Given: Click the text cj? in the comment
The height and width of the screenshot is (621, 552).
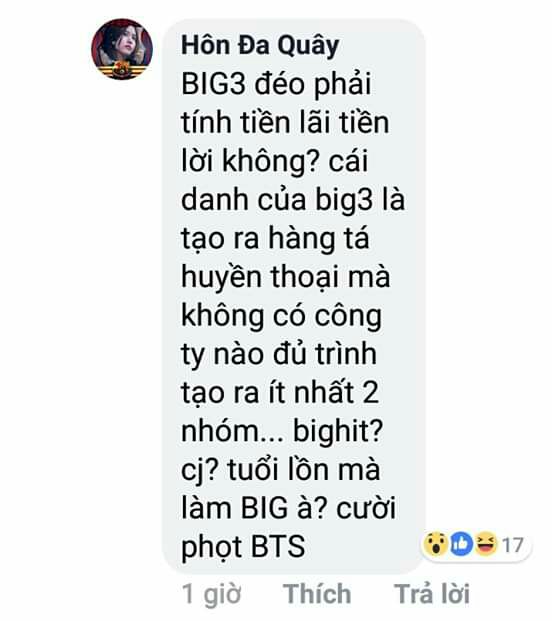Looking at the screenshot, I should pyautogui.click(x=200, y=471).
